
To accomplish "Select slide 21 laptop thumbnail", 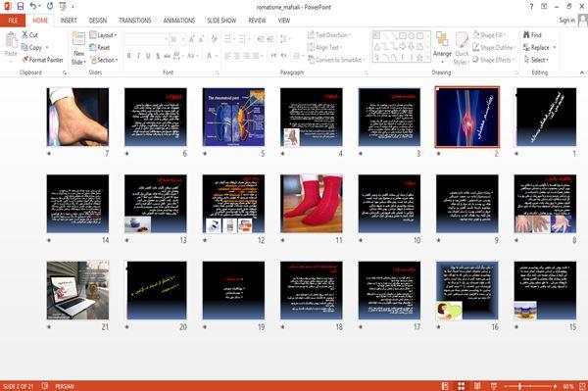I will point(77,290).
